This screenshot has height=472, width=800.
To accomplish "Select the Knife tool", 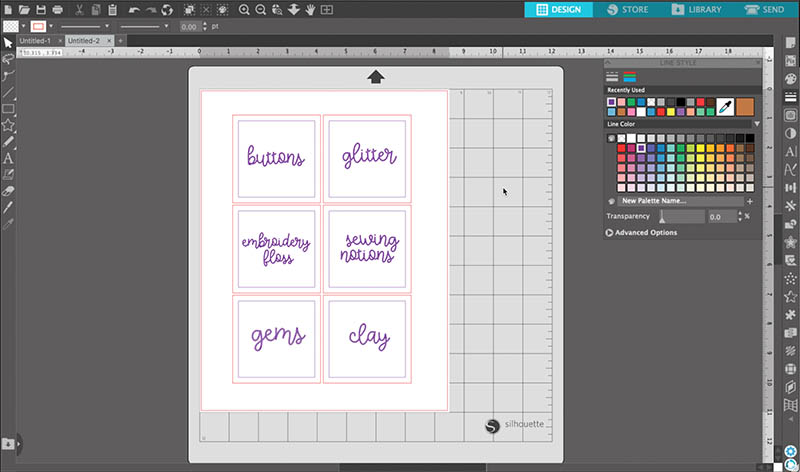I will click(8, 207).
